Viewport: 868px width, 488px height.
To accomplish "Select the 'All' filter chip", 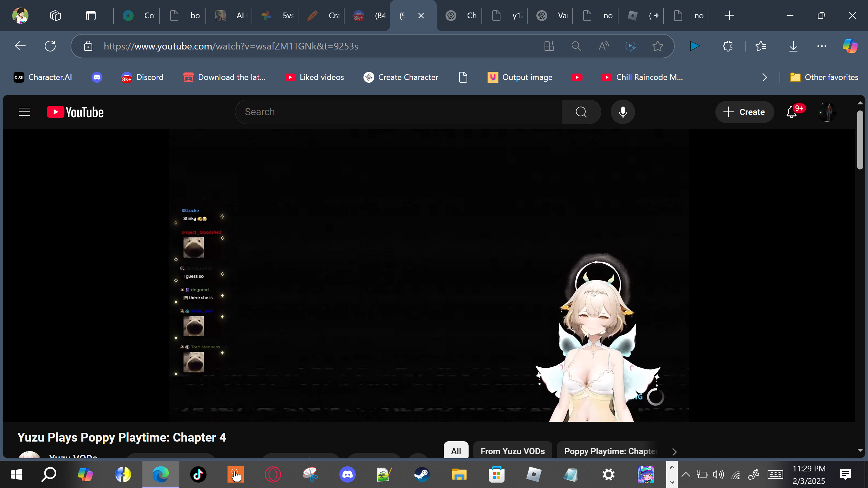I will coord(456,451).
